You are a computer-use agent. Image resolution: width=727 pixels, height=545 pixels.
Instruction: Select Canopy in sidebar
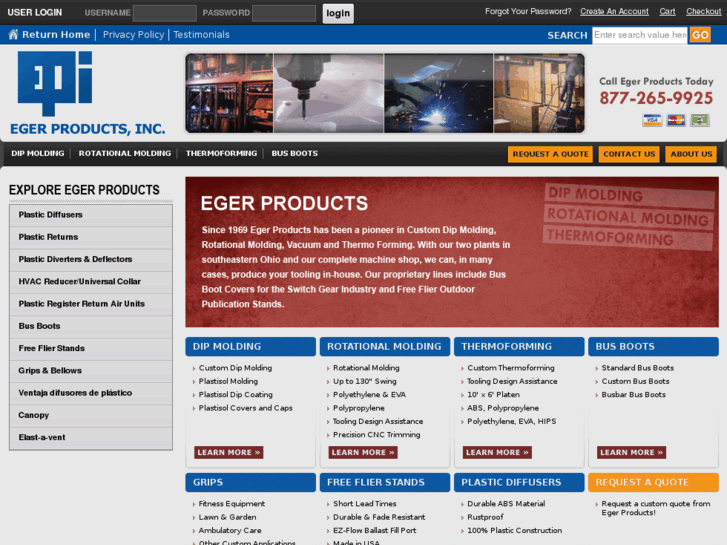point(91,415)
